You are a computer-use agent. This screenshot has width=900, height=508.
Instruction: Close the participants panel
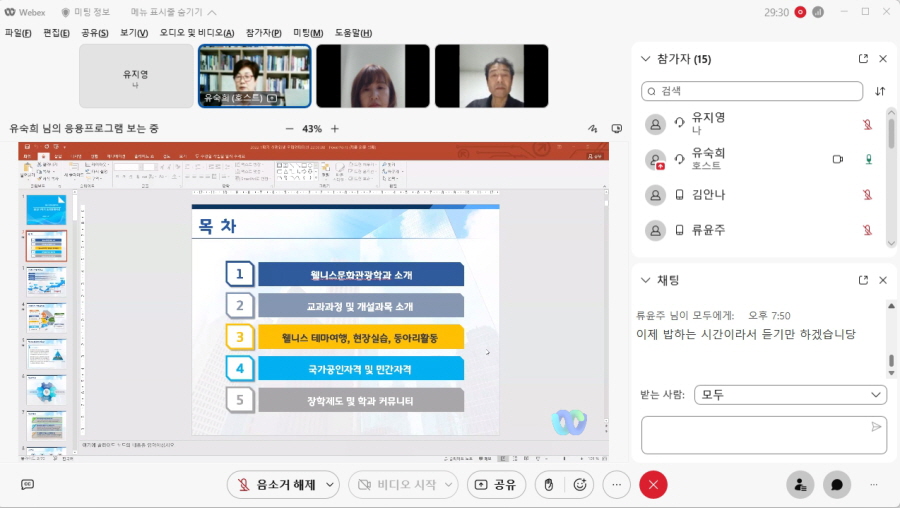pos(883,59)
